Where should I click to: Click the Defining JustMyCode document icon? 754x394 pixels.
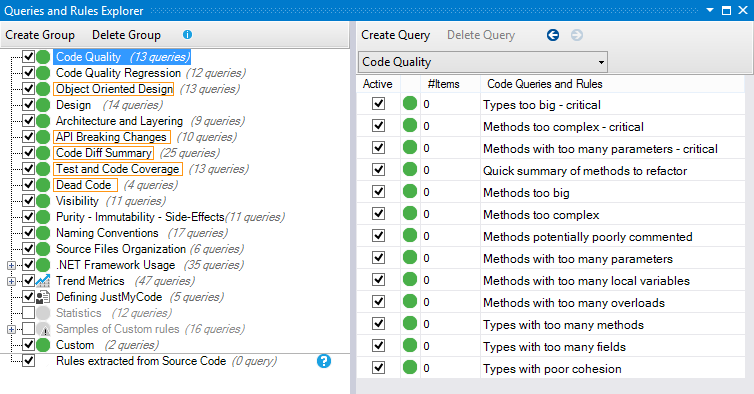(x=43, y=297)
